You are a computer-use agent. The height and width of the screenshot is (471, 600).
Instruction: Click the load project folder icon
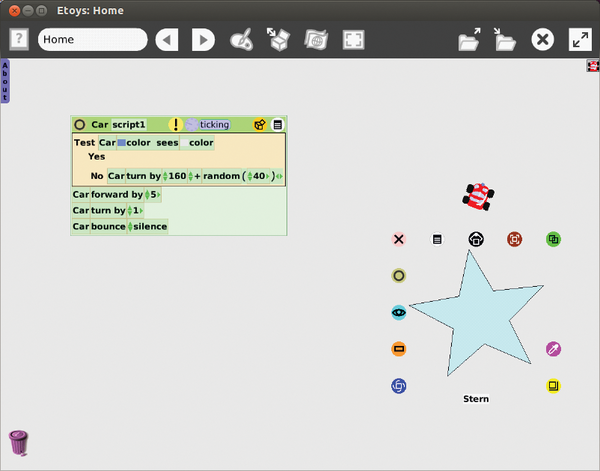470,39
